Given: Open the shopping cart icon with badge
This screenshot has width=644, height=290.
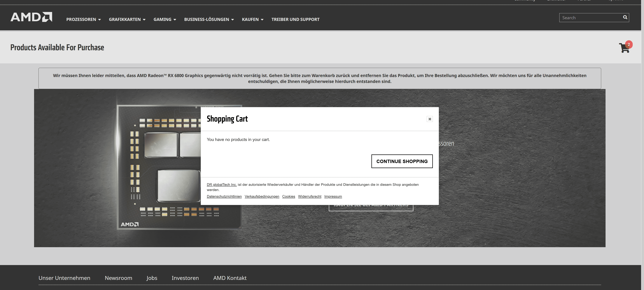Looking at the screenshot, I should pyautogui.click(x=625, y=47).
